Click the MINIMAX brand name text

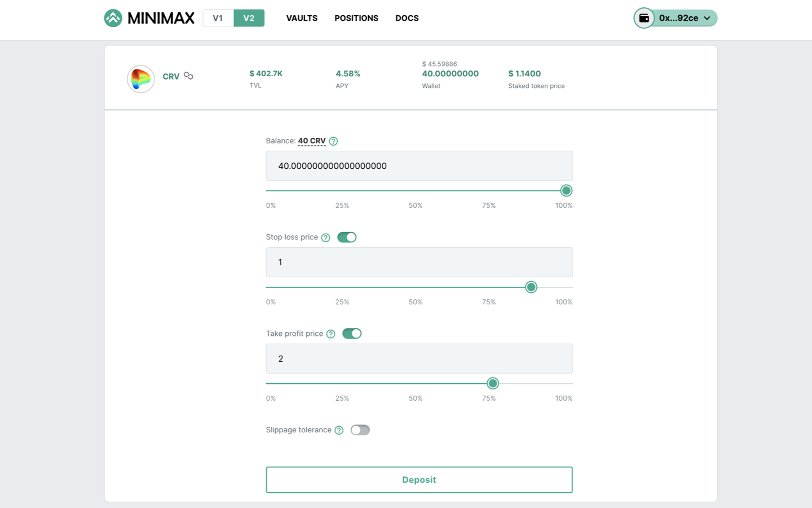[161, 18]
